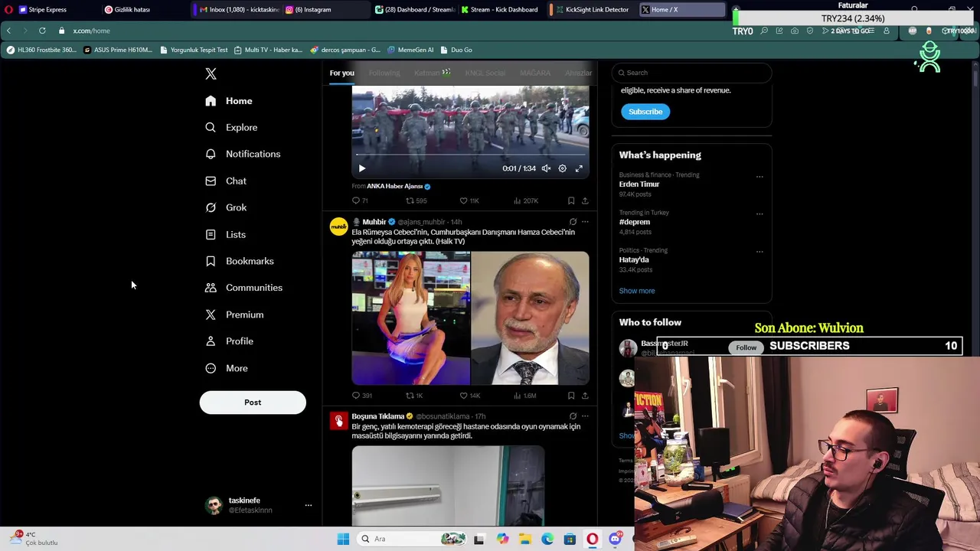Open more options on Boşuna Tıklama post
The width and height of the screenshot is (980, 551).
tap(585, 416)
